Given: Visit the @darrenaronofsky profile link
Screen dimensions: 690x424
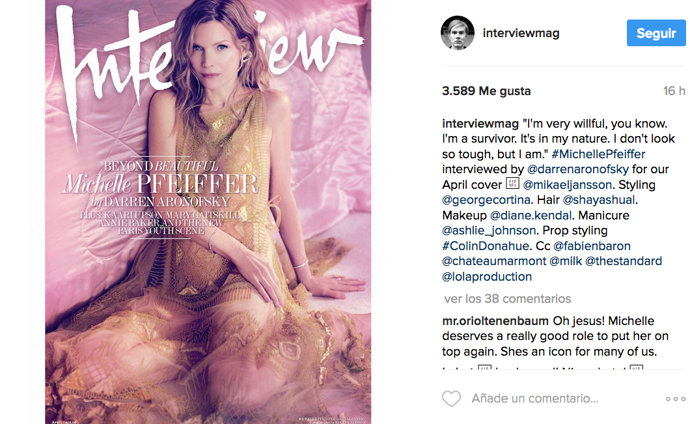Looking at the screenshot, I should (578, 169).
